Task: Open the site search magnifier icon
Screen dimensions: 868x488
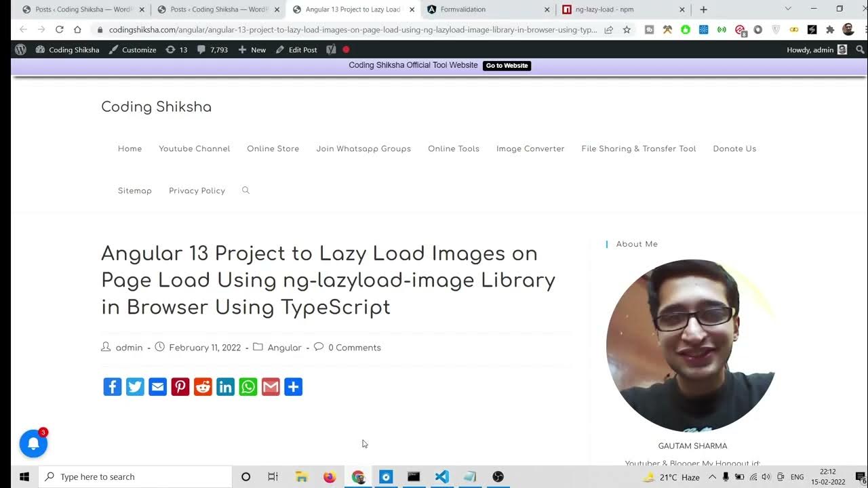Action: 245,190
